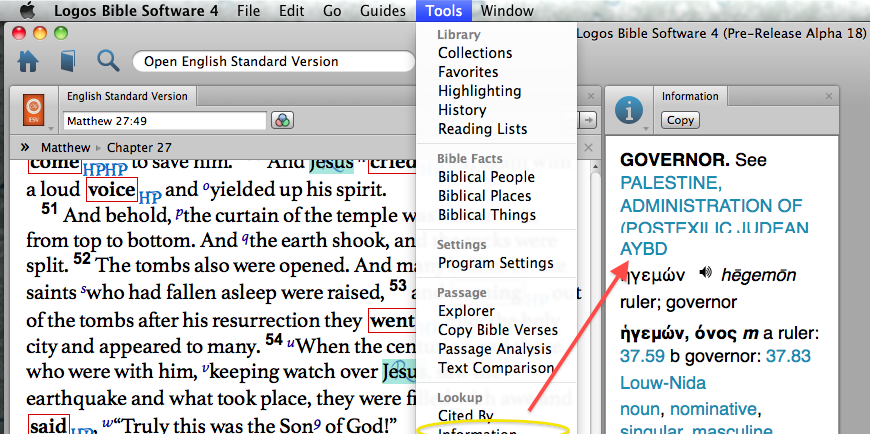The height and width of the screenshot is (434, 870).
Task: Open the Go menu
Action: click(x=332, y=10)
